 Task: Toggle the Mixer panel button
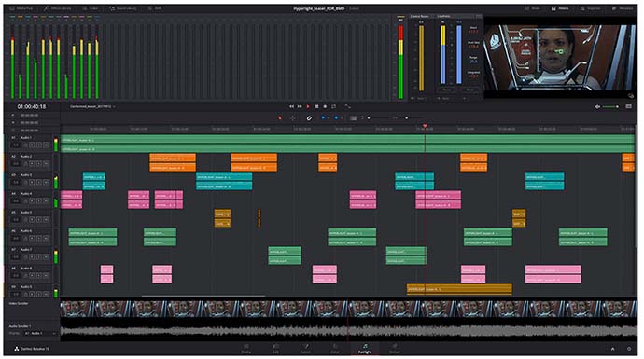[x=532, y=8]
